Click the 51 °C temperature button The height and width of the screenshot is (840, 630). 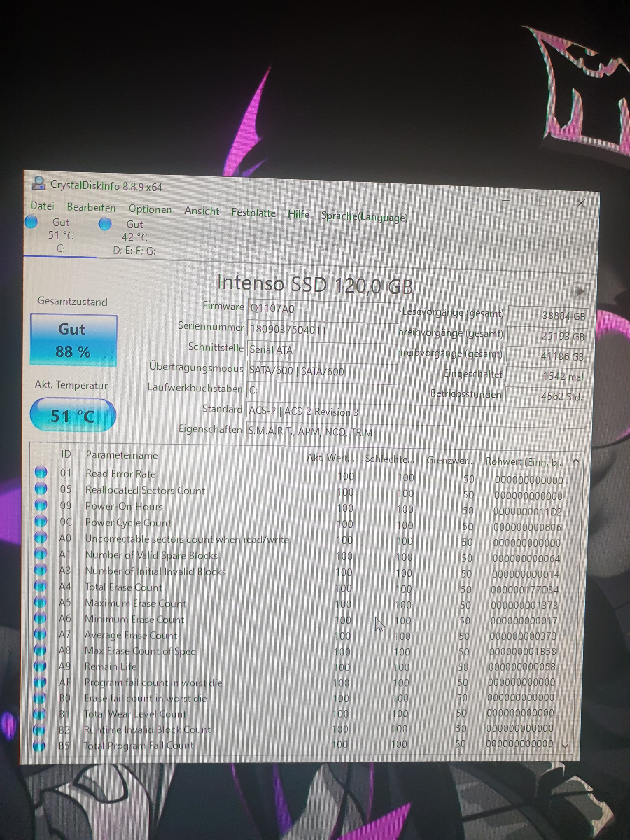pos(73,415)
